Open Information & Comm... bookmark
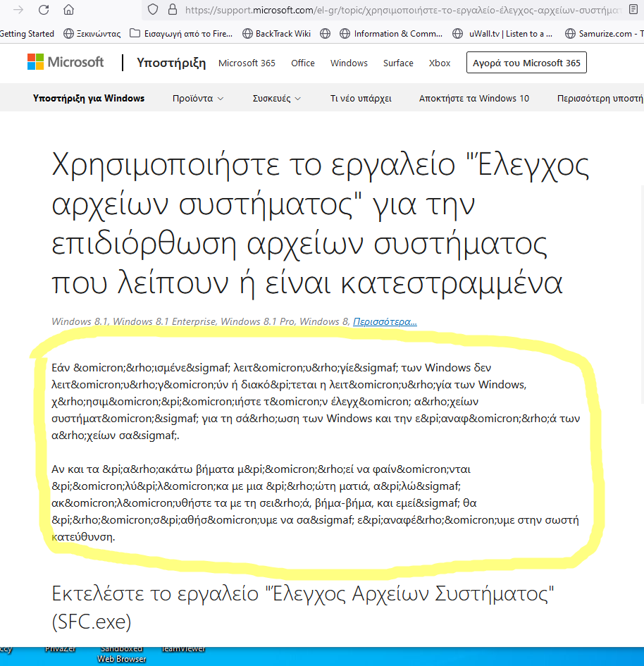This screenshot has width=644, height=666. 391,34
